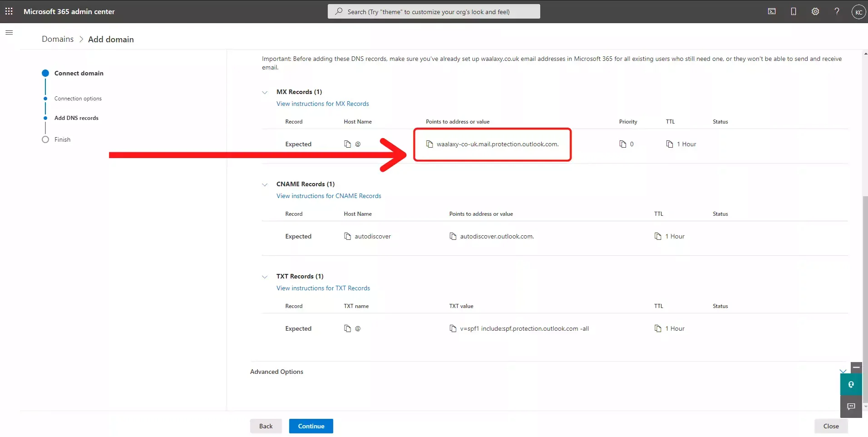This screenshot has height=437, width=868.
Task: Click the Priority column header
Action: point(628,122)
